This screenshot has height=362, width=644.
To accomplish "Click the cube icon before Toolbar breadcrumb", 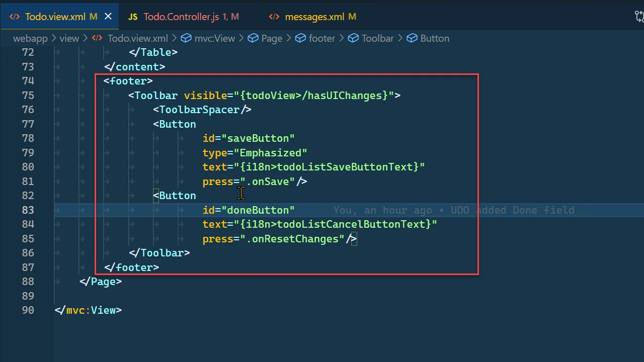I will (x=354, y=38).
